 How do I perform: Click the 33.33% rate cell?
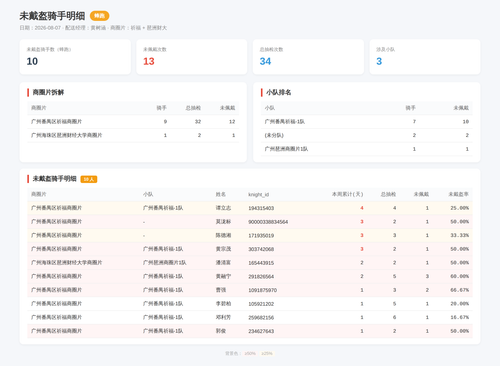coord(460,235)
